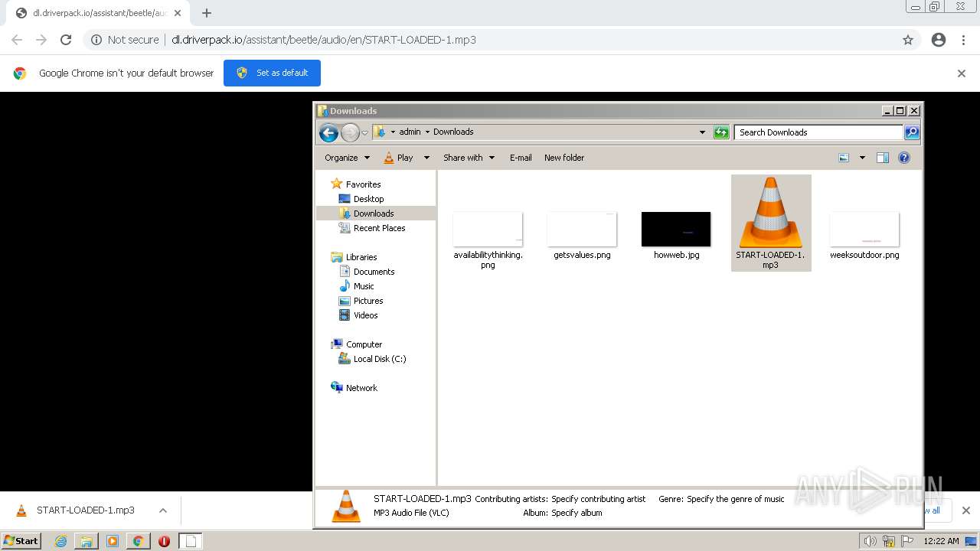Open the Chrome three-dot menu
The height and width of the screenshot is (551, 980).
(963, 40)
